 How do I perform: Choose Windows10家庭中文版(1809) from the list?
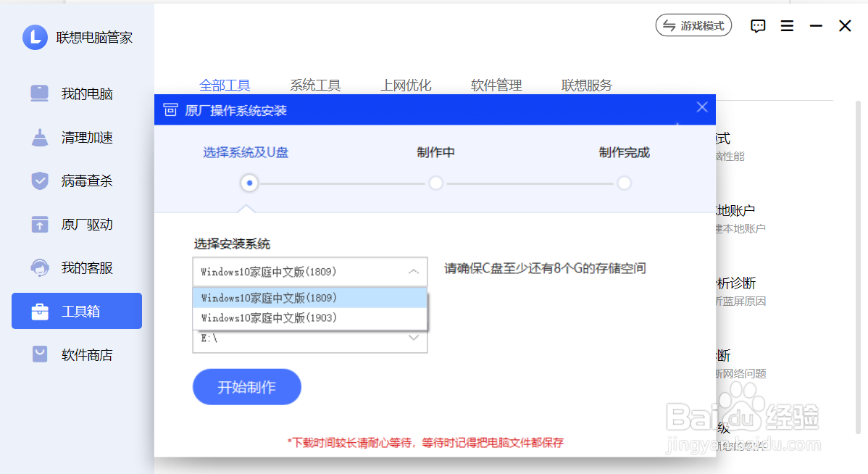coord(310,298)
